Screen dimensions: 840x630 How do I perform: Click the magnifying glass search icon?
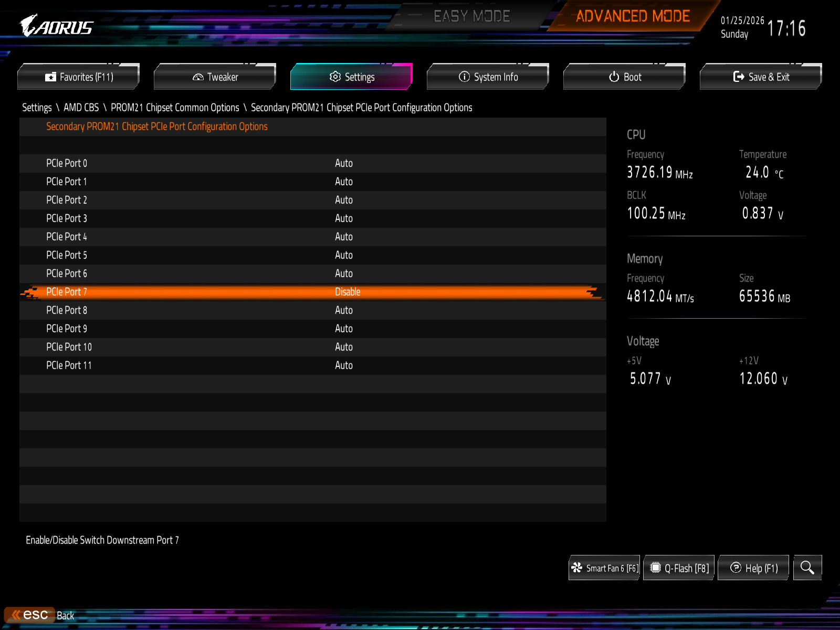807,568
